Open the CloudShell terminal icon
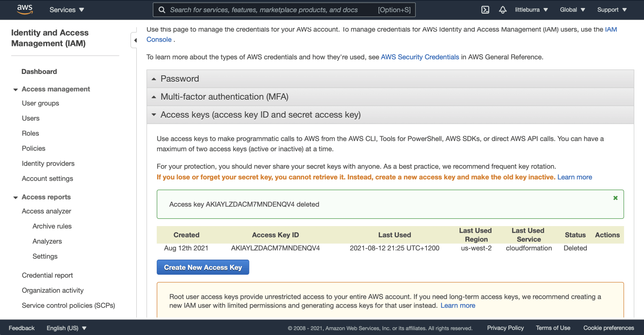The image size is (644, 335). pyautogui.click(x=485, y=10)
